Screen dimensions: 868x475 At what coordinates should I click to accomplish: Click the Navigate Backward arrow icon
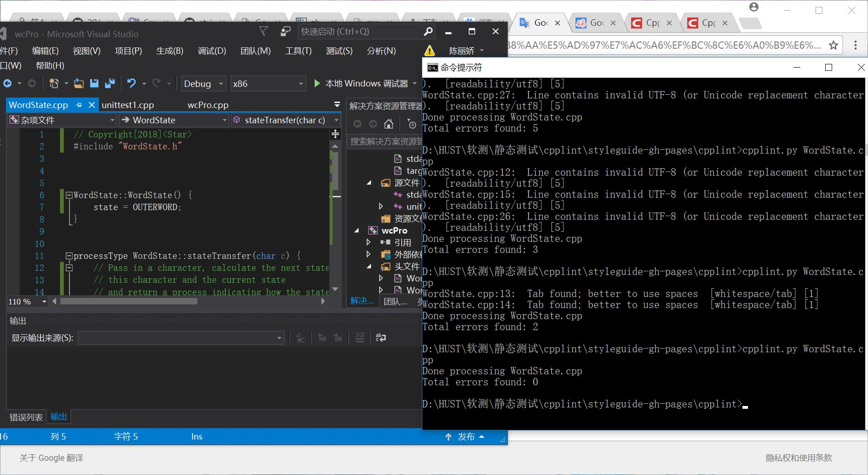point(8,83)
